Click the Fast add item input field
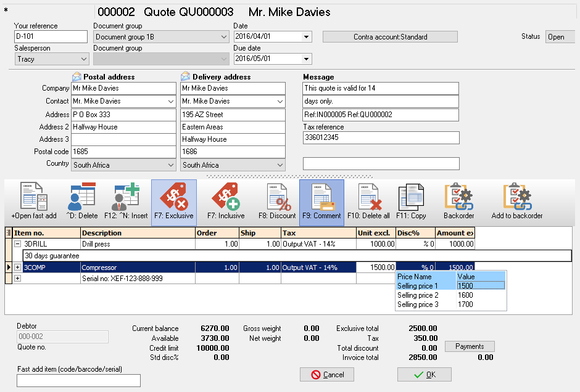The image size is (580, 392). 78,380
